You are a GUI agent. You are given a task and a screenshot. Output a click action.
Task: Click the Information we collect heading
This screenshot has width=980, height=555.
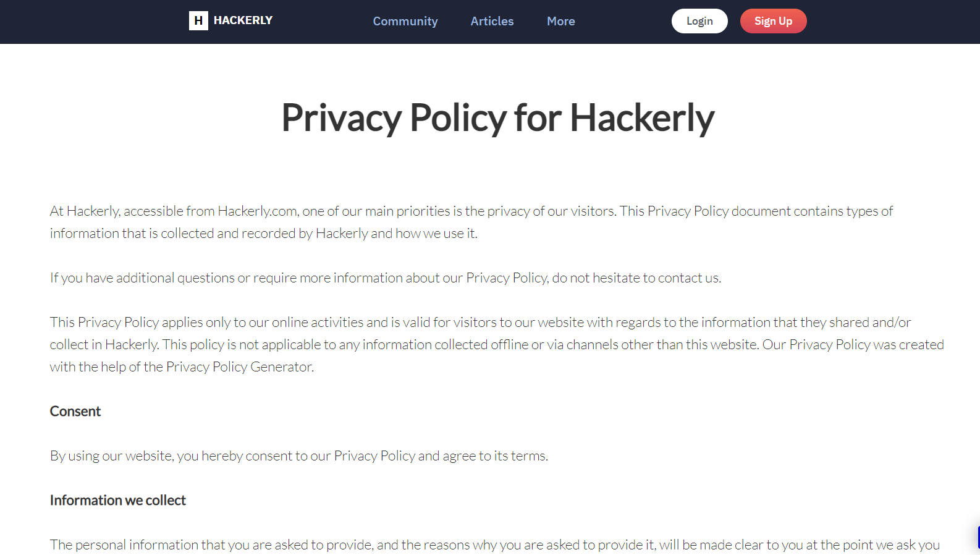point(118,501)
